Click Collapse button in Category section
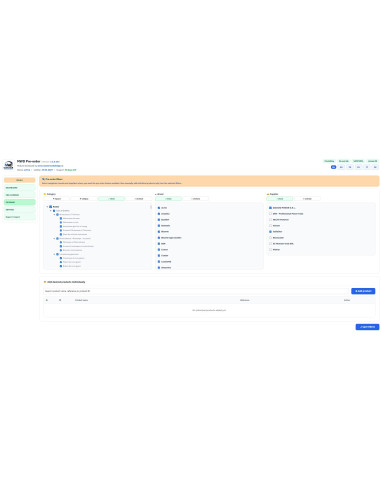The image size is (381, 492). pos(84,199)
